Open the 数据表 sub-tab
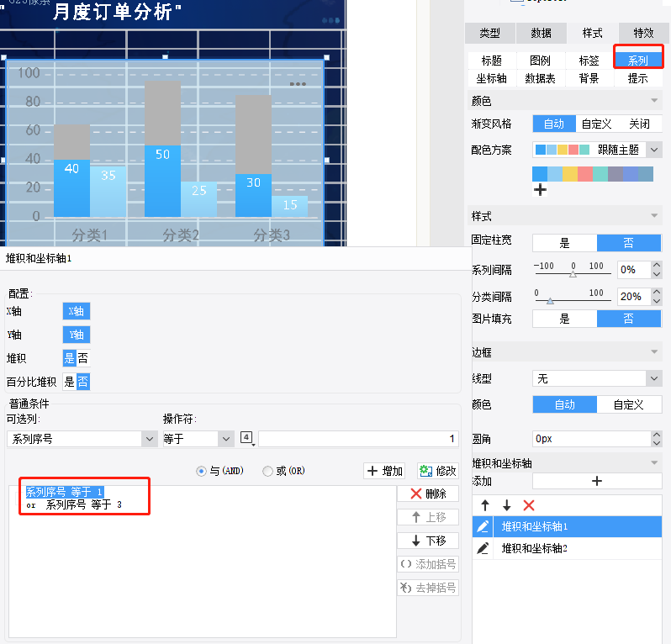The height and width of the screenshot is (644, 671). pyautogui.click(x=540, y=78)
